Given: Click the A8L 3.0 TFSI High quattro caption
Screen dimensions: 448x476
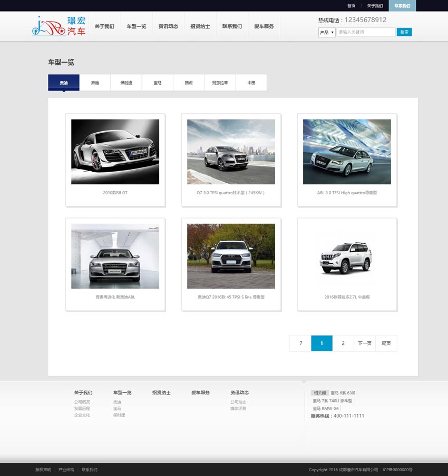Looking at the screenshot, I should pyautogui.click(x=347, y=193).
